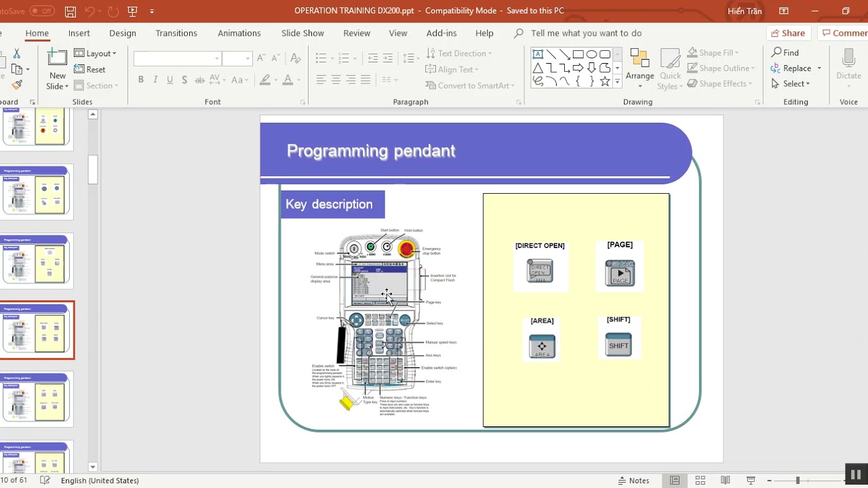Open the Notes pane from status bar

(x=633, y=481)
